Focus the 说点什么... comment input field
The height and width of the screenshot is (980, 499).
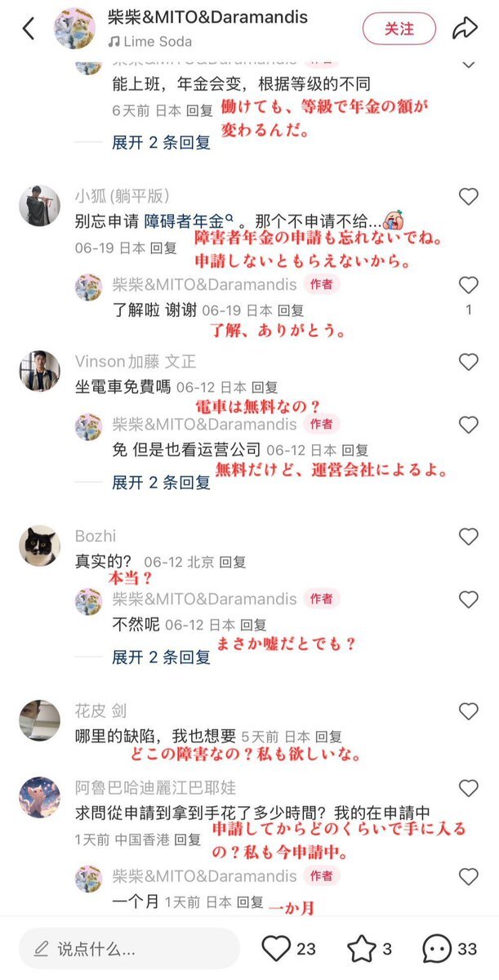click(x=129, y=949)
